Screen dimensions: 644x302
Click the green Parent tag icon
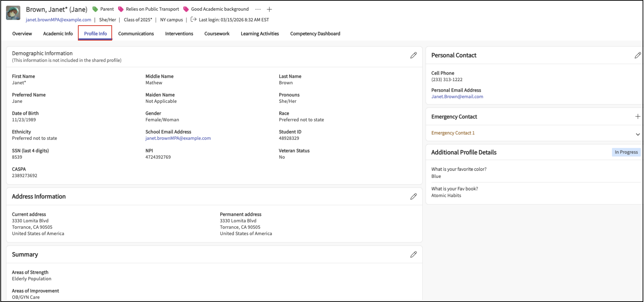[95, 9]
